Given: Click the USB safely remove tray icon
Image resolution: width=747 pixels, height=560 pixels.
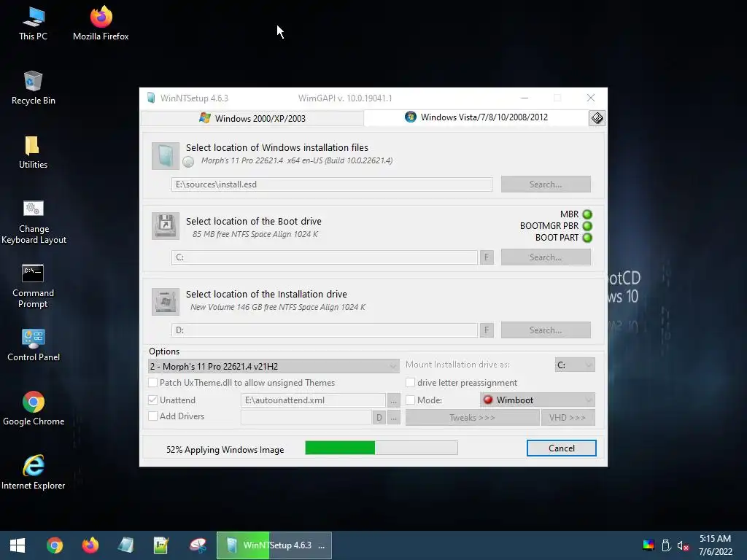Looking at the screenshot, I should (667, 545).
